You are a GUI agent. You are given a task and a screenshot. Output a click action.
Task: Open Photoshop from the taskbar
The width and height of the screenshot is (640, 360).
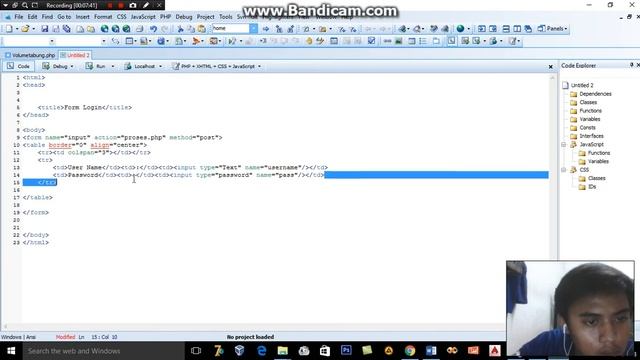pyautogui.click(x=346, y=351)
